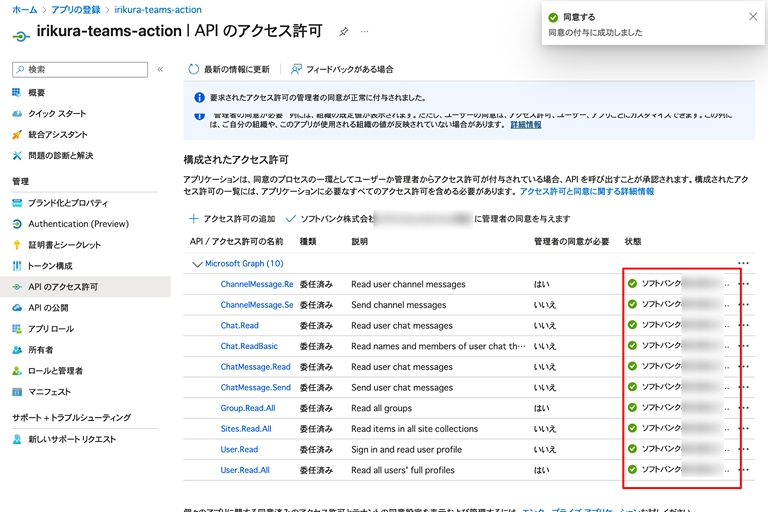This screenshot has width=768, height=512.
Task: Click green status check for User.Read.All row
Action: (x=632, y=469)
